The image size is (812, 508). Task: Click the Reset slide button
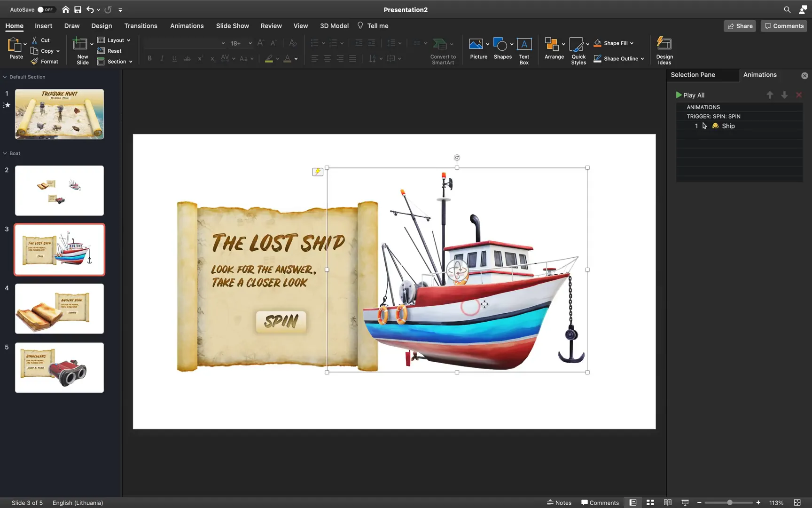coord(109,51)
